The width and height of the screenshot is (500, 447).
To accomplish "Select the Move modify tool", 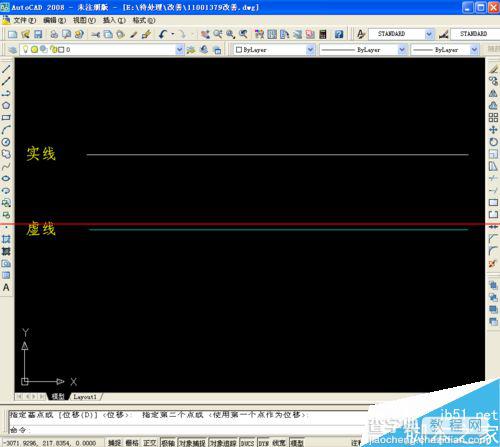I will [x=493, y=130].
